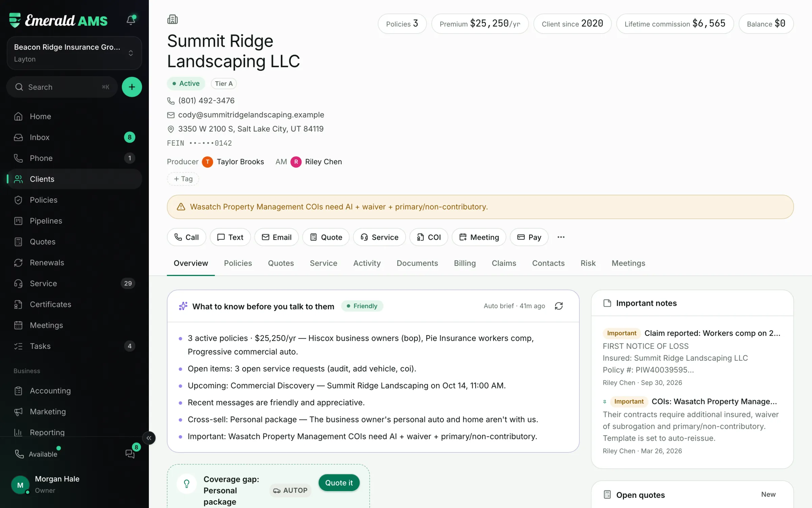
Task: Open Policies in the sidebar
Action: point(74,200)
